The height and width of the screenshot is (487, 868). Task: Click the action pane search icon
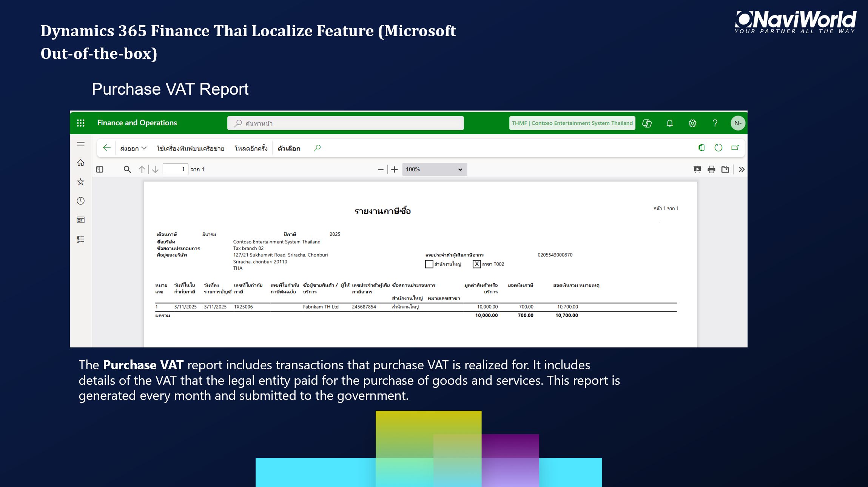coord(318,148)
